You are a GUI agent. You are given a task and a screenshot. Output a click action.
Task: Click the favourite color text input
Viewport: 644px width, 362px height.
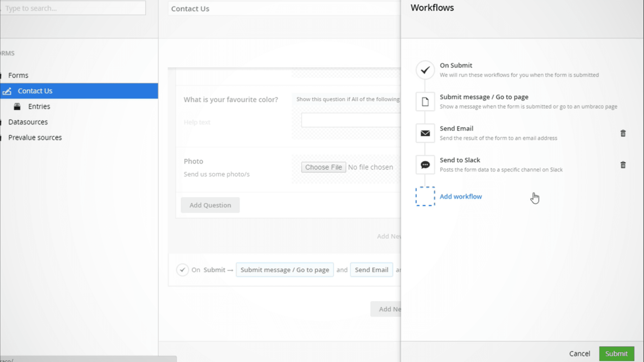click(351, 120)
